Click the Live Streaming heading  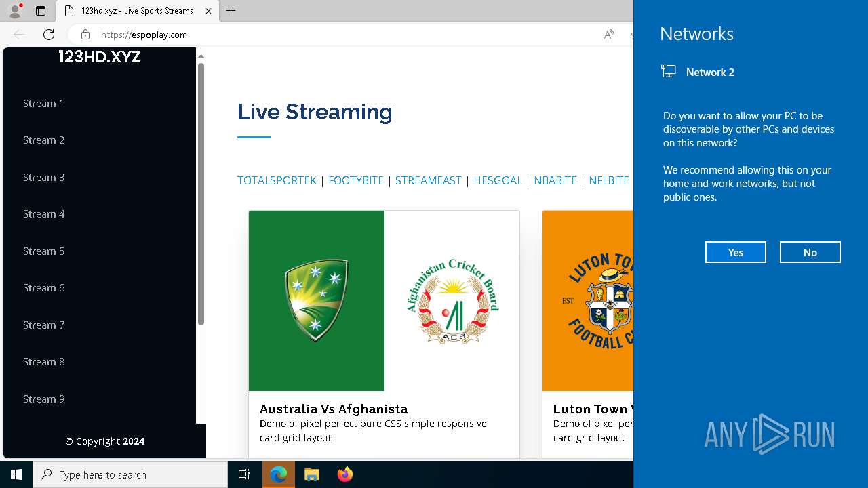tap(315, 112)
